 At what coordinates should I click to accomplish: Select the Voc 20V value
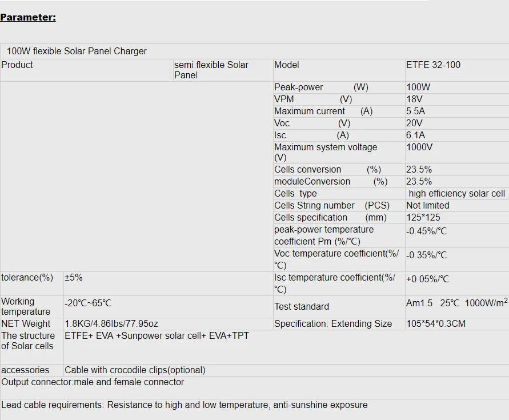[x=414, y=123]
